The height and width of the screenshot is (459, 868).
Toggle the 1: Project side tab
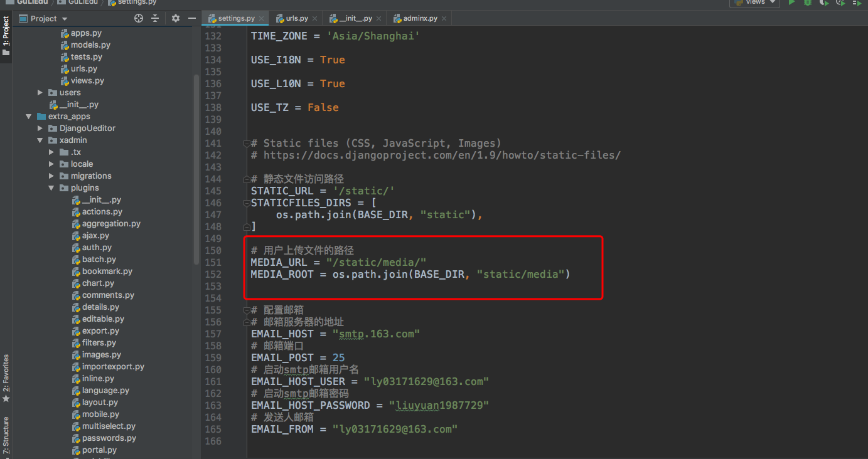[x=6, y=36]
